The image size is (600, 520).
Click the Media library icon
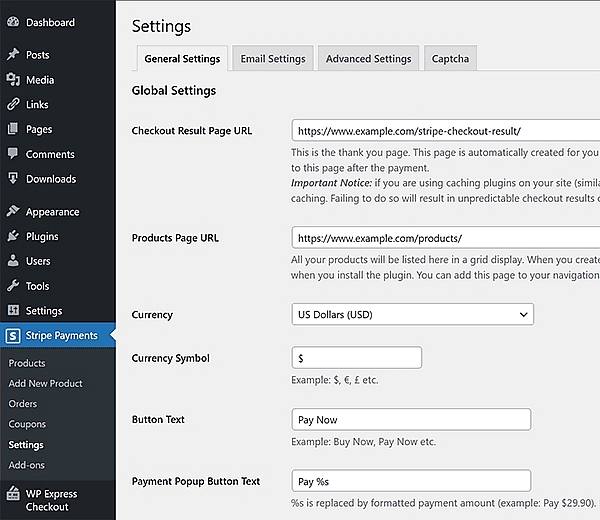point(13,79)
